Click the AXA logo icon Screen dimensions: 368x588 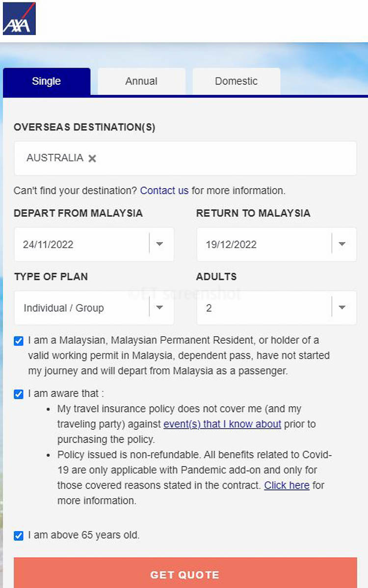(19, 19)
